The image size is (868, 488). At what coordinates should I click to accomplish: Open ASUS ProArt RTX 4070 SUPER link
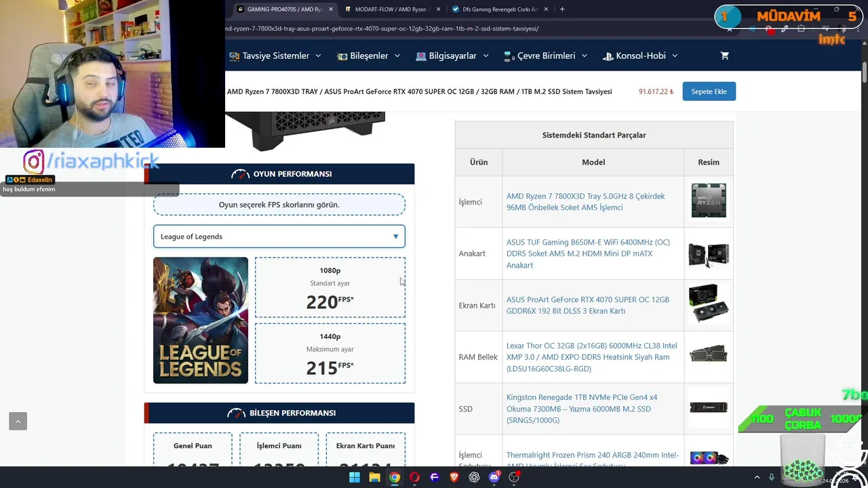coord(587,305)
